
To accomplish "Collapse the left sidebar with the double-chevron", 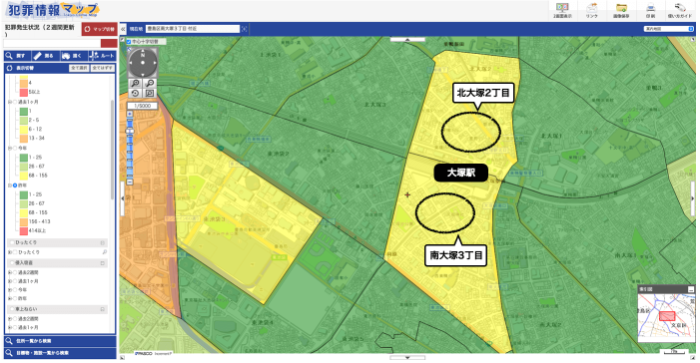I will pos(123,29).
